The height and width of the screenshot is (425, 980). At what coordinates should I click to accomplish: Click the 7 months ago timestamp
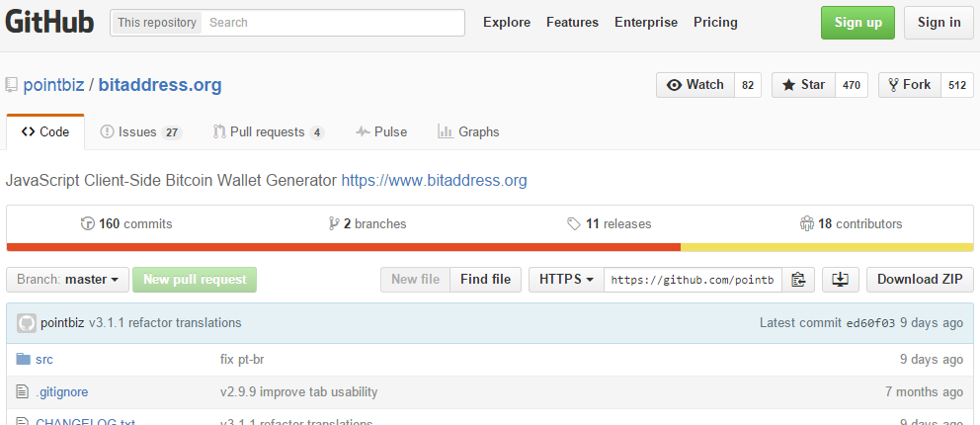tap(924, 392)
